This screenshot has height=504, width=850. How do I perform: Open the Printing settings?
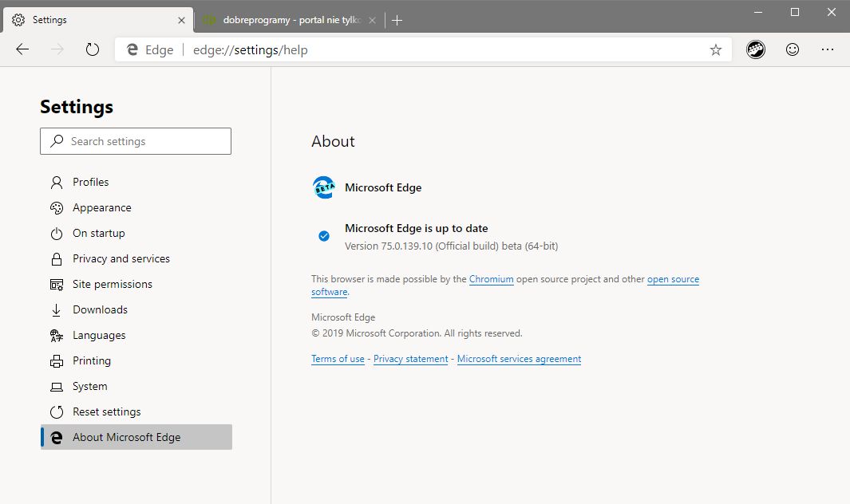(x=93, y=360)
